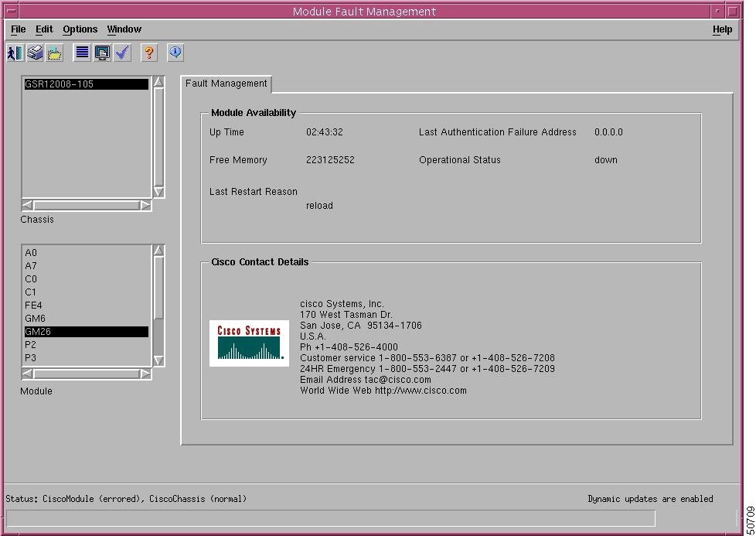
Task: Click the printer icon in toolbar
Action: 35,52
